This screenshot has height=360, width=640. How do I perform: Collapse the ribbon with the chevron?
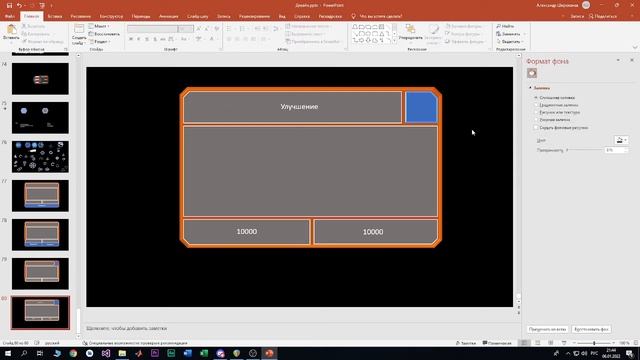pyautogui.click(x=635, y=47)
